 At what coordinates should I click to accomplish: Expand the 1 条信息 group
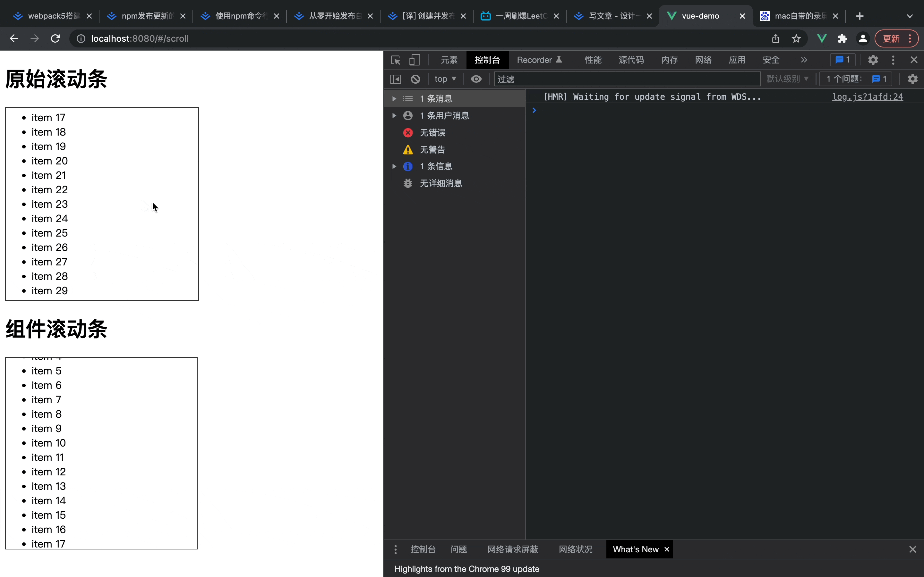click(394, 166)
